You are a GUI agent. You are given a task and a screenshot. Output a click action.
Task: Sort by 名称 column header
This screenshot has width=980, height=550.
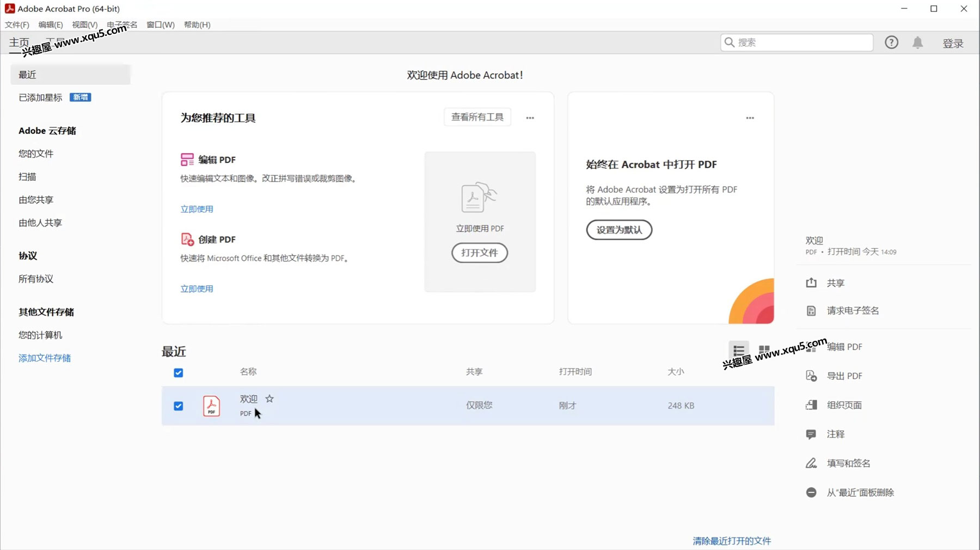point(248,371)
